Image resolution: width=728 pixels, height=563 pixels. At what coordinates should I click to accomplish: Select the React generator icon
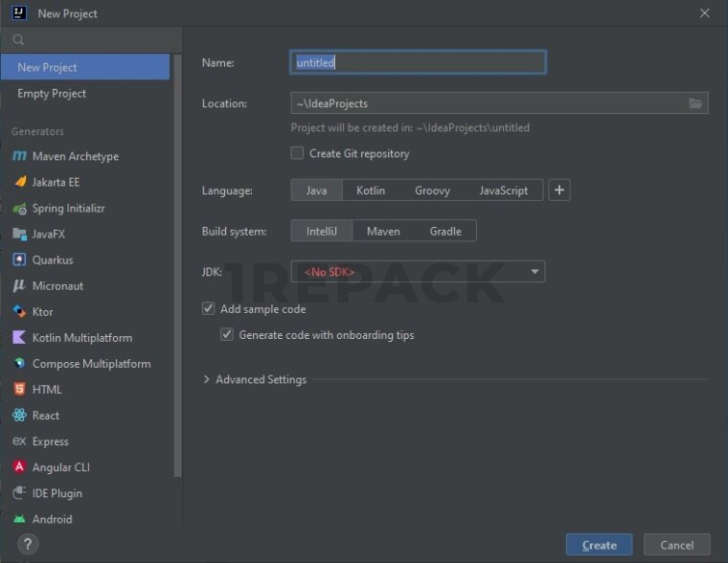click(x=19, y=416)
